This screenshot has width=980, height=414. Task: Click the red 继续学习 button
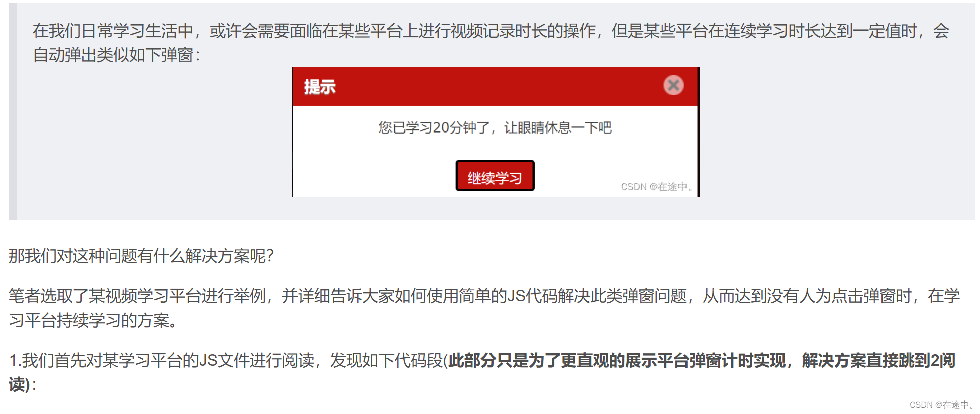pos(495,176)
